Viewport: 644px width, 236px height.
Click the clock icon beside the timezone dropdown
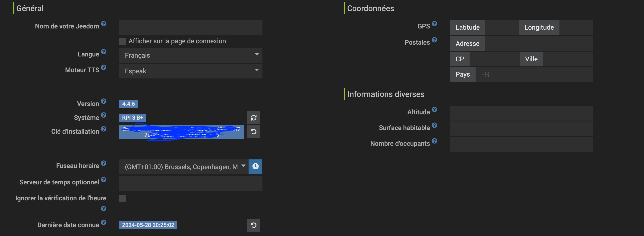pyautogui.click(x=255, y=167)
